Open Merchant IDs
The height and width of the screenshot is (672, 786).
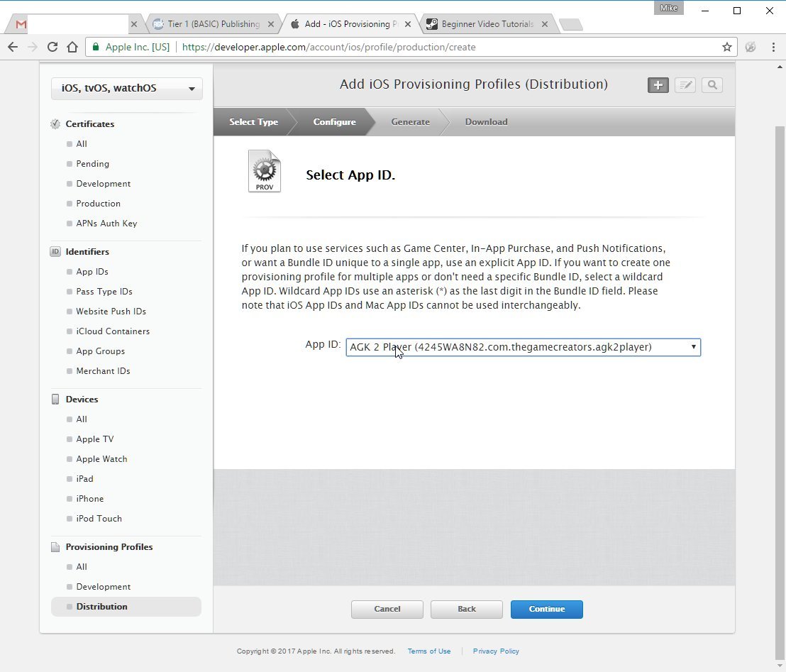[103, 371]
